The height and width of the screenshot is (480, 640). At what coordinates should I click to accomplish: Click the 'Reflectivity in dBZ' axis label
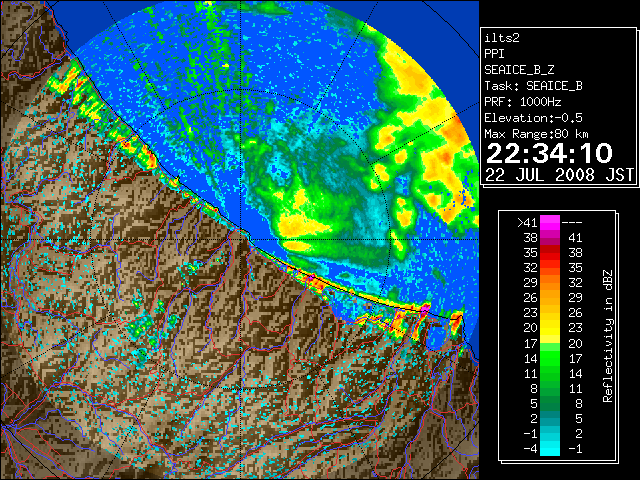click(x=608, y=336)
